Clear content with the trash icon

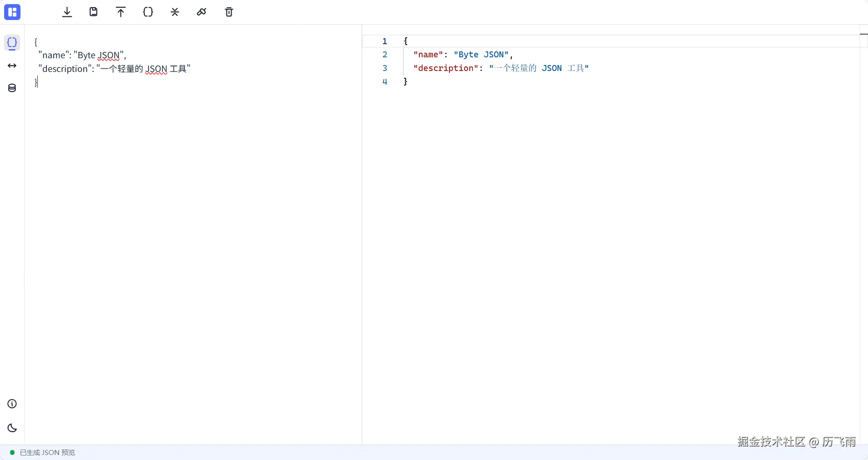(229, 12)
